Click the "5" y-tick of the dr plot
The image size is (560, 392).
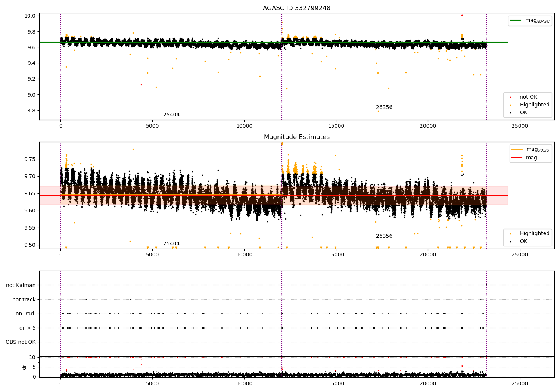click(x=34, y=367)
